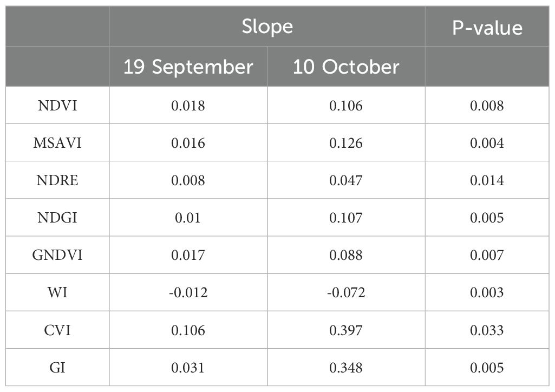Click the MSAVI row label

click(57, 143)
